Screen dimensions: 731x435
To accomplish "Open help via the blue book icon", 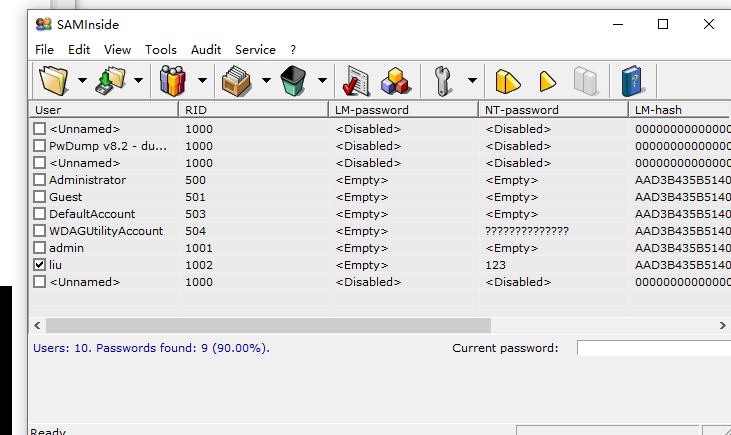I will [x=632, y=81].
